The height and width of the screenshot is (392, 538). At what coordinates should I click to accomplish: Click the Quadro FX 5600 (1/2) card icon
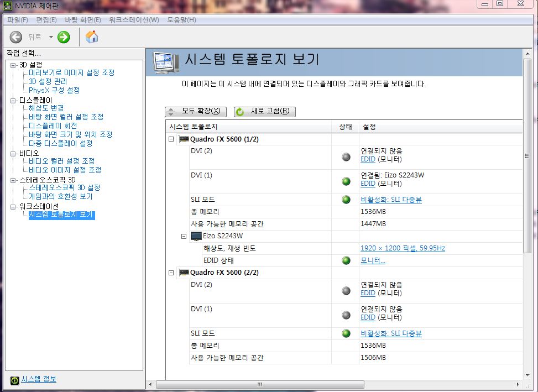(184, 139)
